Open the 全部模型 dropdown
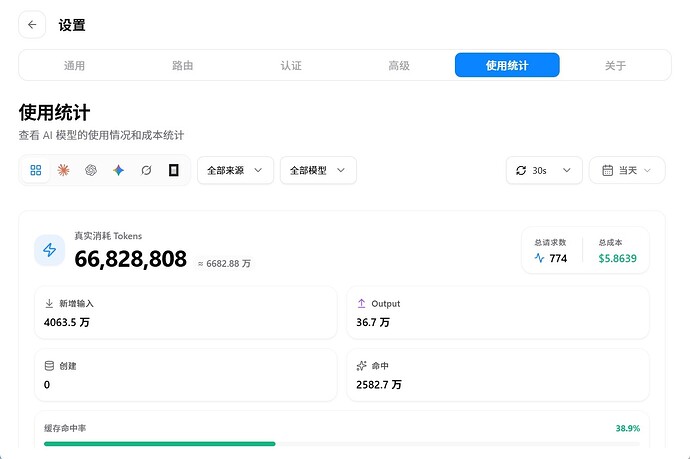 [318, 170]
